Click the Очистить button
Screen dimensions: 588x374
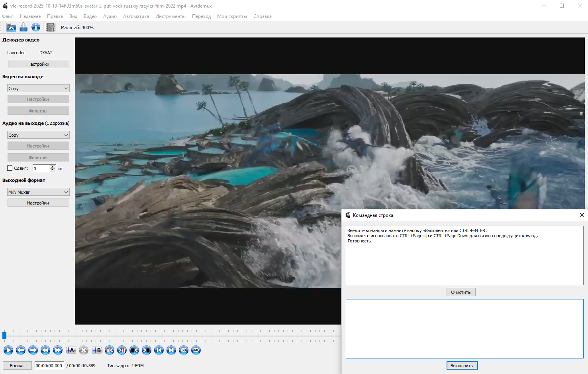461,292
